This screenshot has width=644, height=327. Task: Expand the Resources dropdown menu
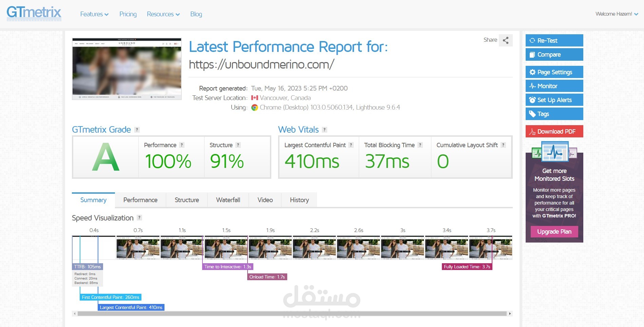pos(163,14)
